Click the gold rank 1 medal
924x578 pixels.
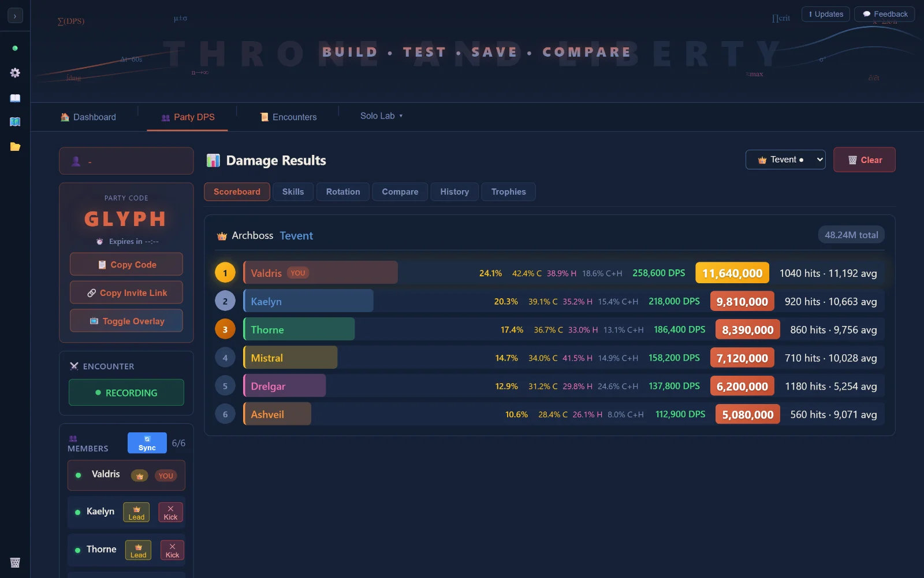point(225,273)
